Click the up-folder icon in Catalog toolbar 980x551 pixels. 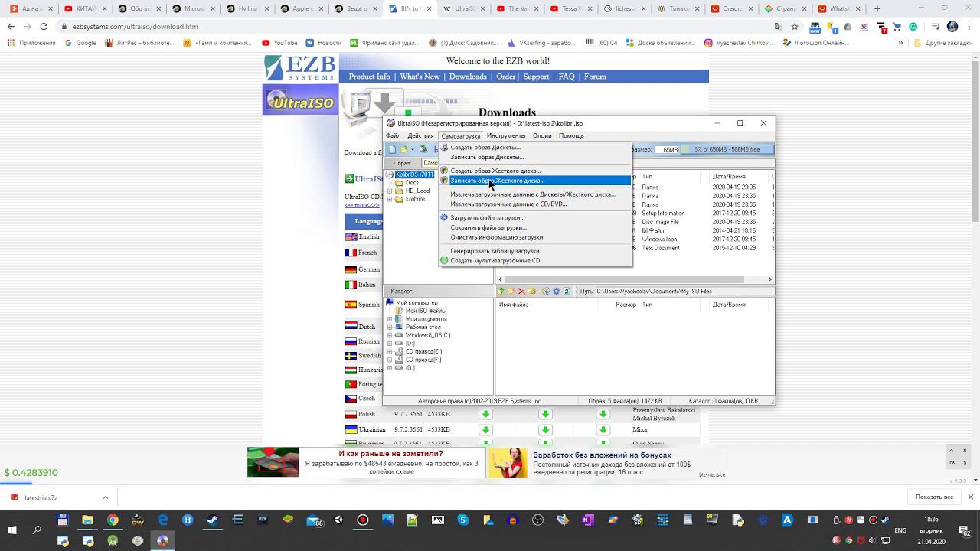pyautogui.click(x=501, y=291)
